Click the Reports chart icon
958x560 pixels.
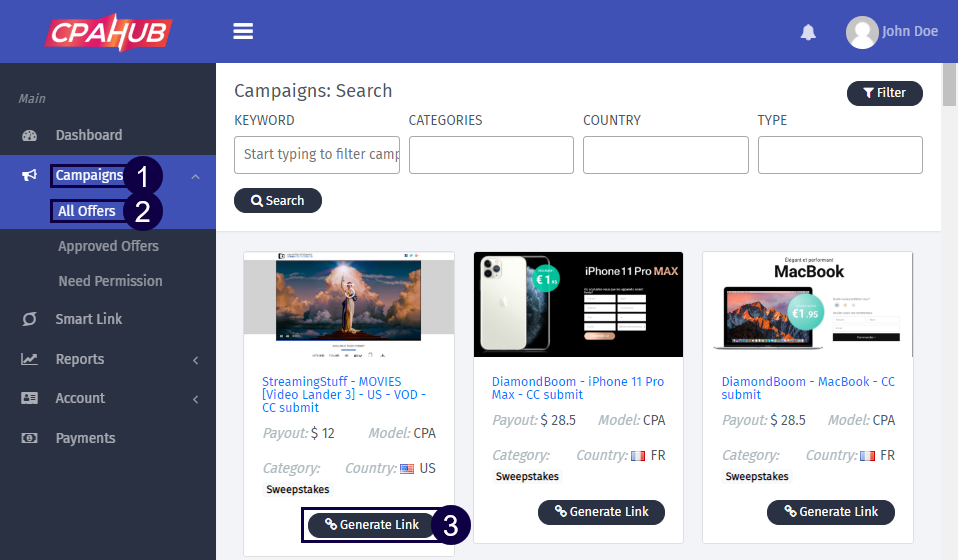coord(30,359)
